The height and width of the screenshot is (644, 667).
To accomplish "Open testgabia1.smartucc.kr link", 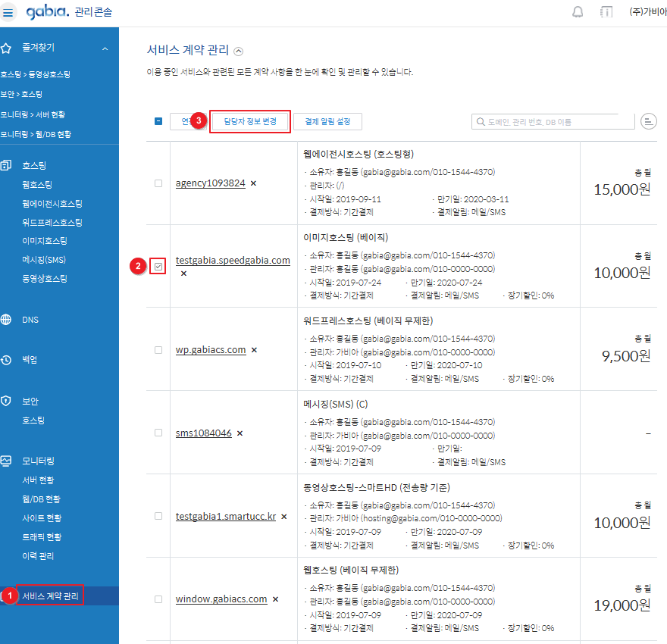I will point(226,517).
